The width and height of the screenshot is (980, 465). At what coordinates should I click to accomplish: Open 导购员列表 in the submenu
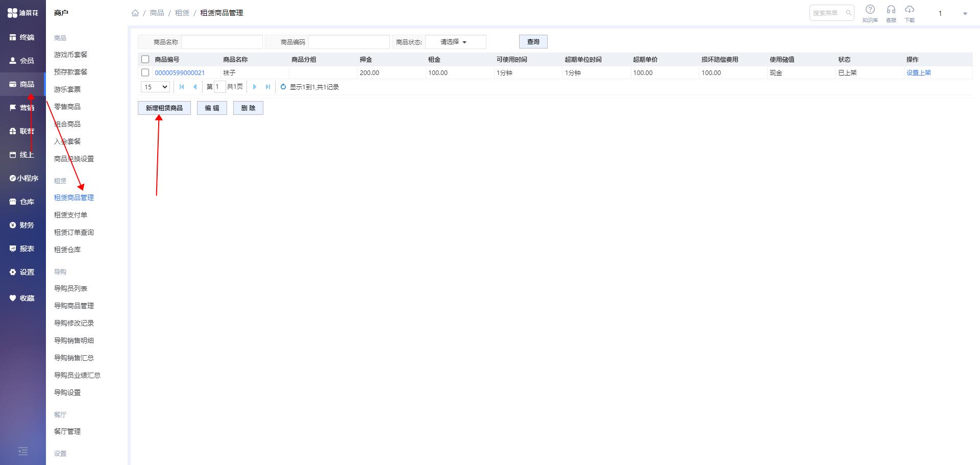point(71,288)
